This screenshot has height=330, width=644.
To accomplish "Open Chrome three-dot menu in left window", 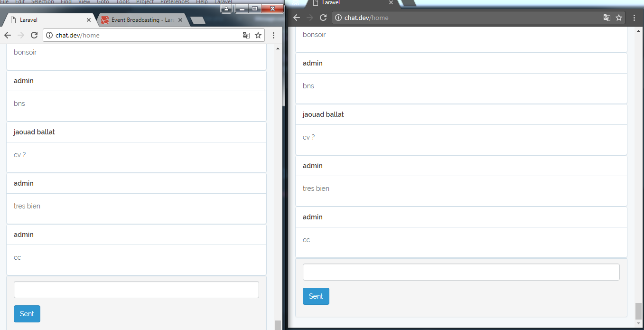I will pyautogui.click(x=274, y=35).
